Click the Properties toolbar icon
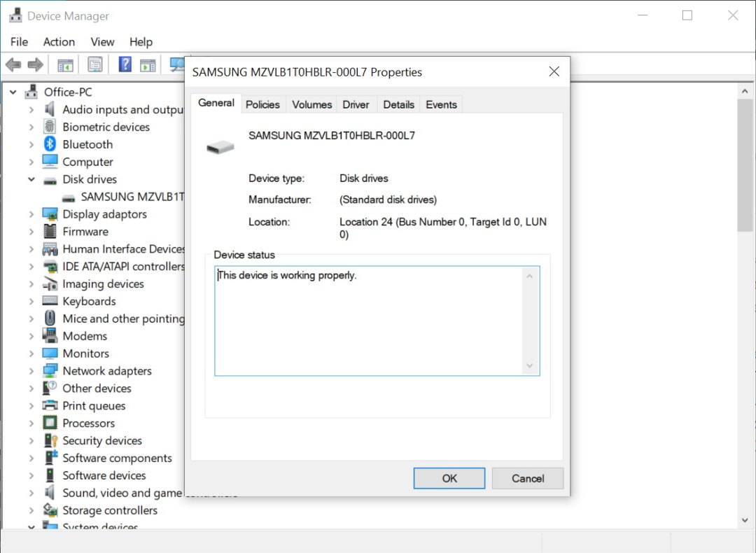The height and width of the screenshot is (553, 756). click(95, 64)
